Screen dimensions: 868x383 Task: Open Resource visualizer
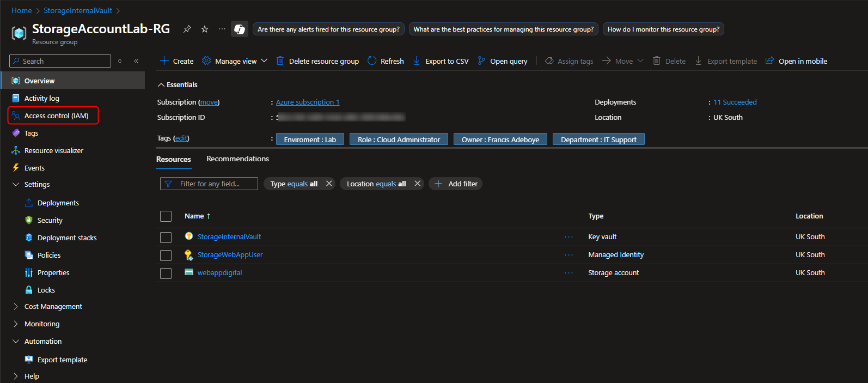point(53,150)
